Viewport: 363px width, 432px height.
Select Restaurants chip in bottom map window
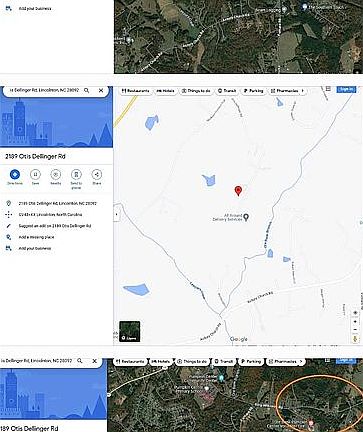130,361
